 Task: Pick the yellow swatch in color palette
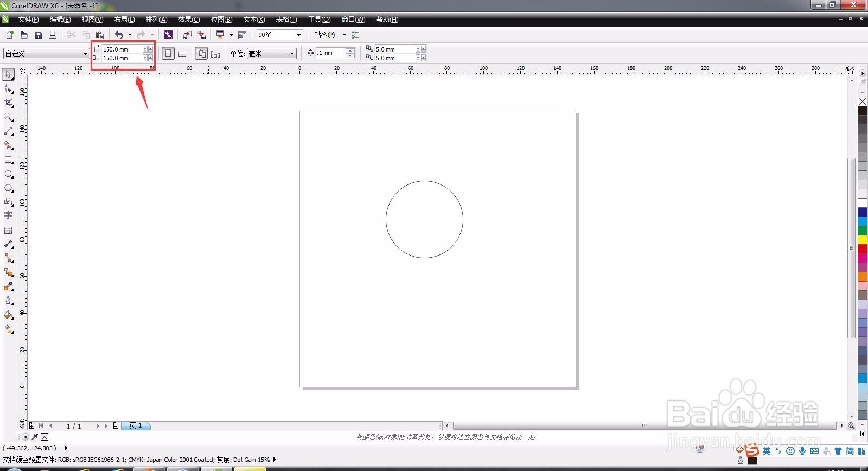pos(863,239)
